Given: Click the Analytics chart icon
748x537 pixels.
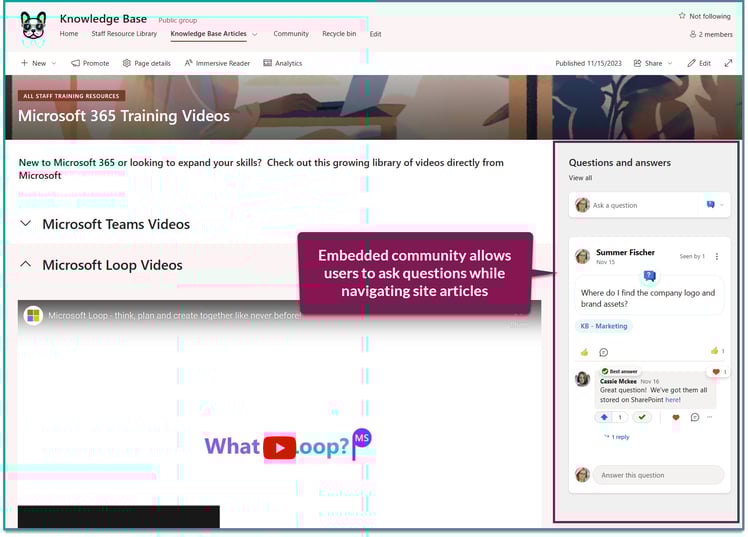Looking at the screenshot, I should 268,63.
